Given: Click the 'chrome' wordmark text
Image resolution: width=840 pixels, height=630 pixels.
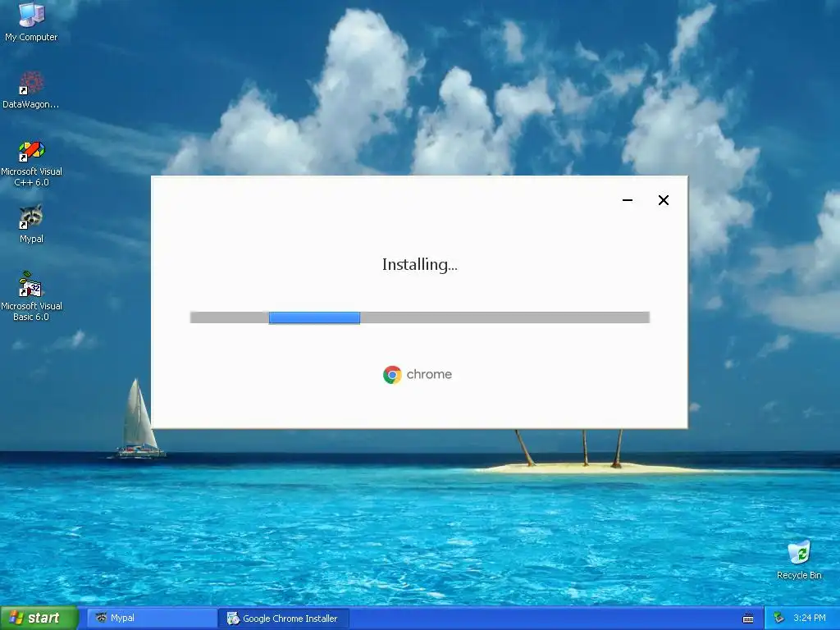Looking at the screenshot, I should [429, 374].
